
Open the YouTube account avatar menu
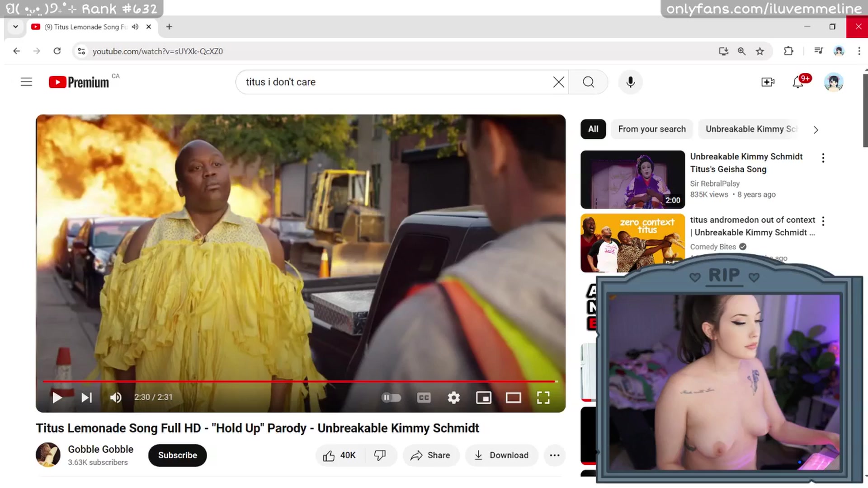point(834,82)
